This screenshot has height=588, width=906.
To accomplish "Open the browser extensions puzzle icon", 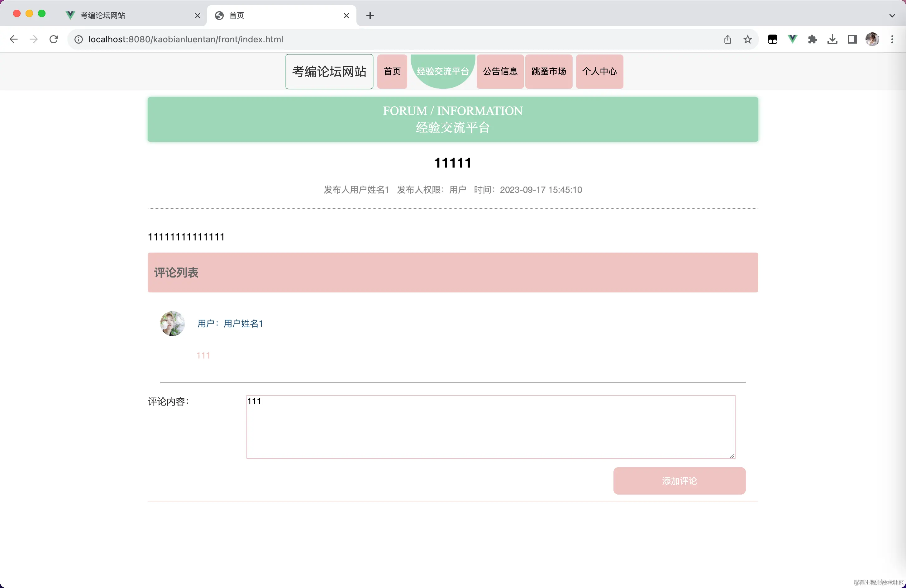I will [x=812, y=39].
